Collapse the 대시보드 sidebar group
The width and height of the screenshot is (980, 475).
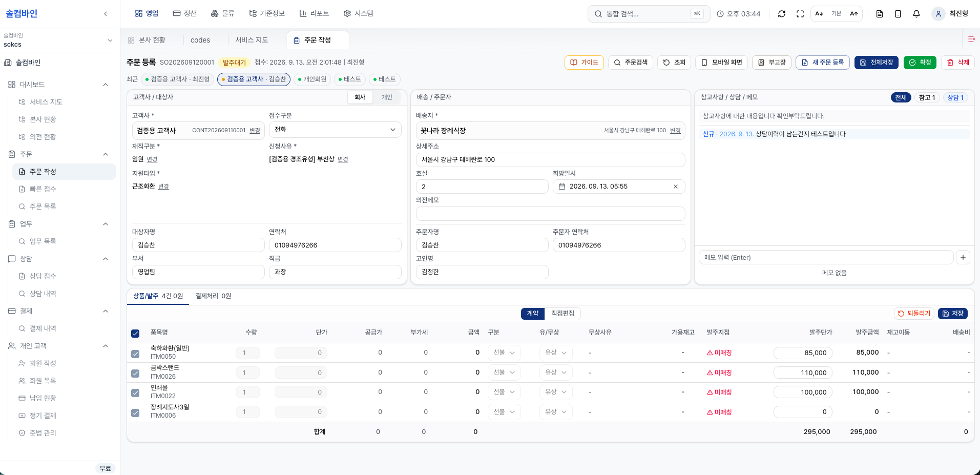106,85
